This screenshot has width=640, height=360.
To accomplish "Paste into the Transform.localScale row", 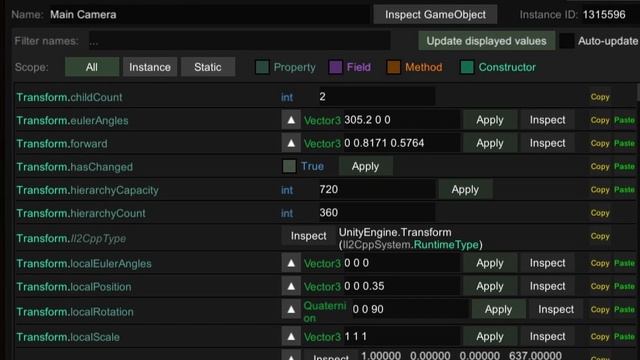I will click(x=624, y=337).
